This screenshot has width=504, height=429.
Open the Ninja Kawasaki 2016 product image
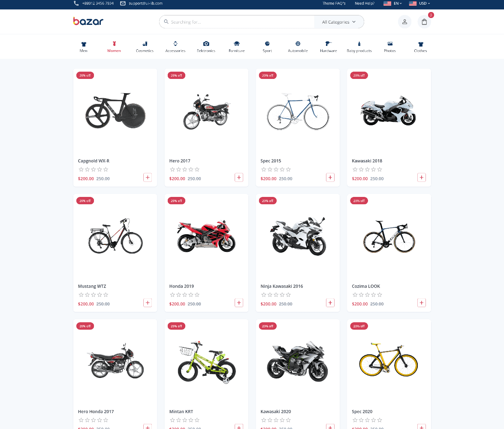tap(298, 236)
